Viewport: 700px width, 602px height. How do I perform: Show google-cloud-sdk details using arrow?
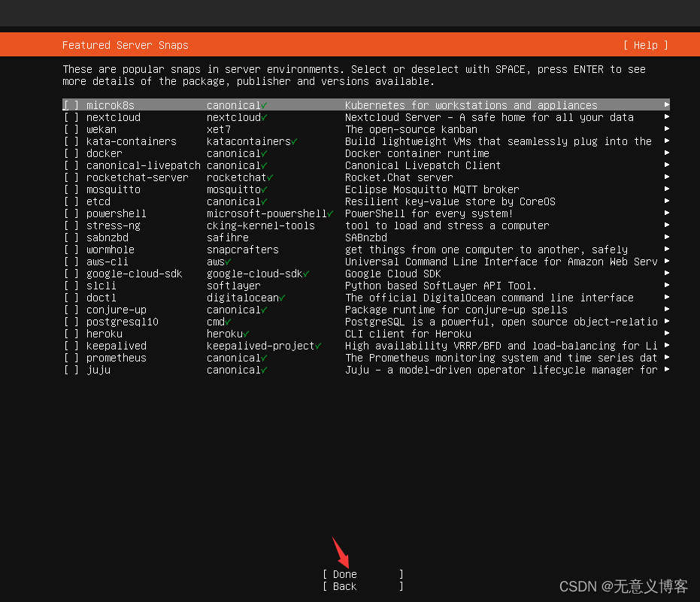[666, 274]
